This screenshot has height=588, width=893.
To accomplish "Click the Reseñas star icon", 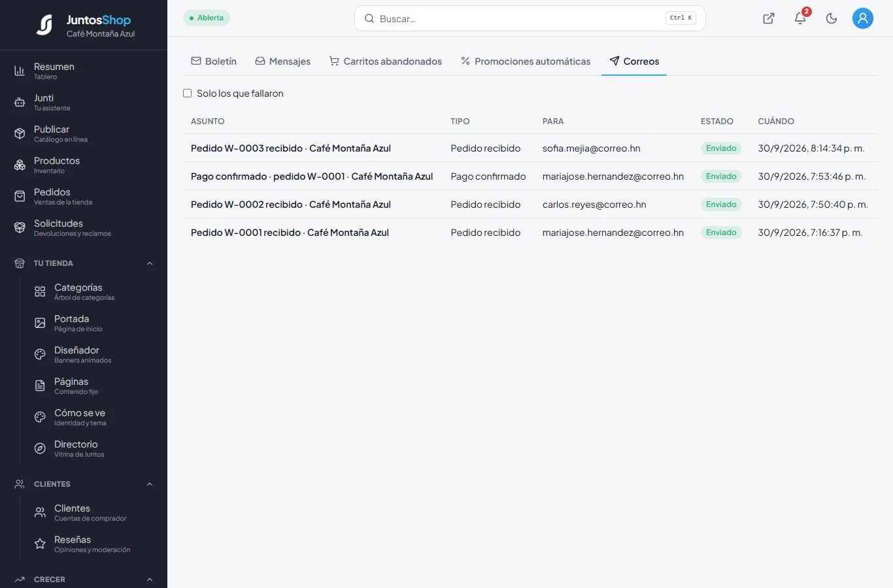I will pyautogui.click(x=40, y=544).
